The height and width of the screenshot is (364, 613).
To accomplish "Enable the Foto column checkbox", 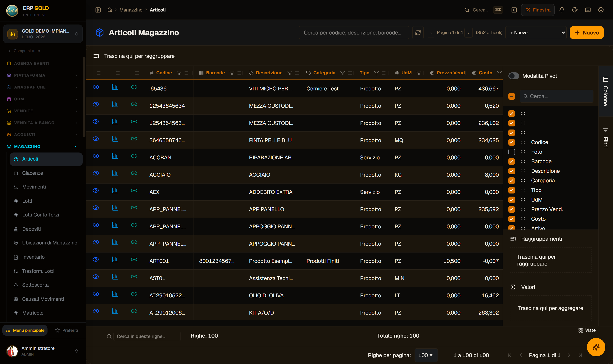I will [511, 152].
